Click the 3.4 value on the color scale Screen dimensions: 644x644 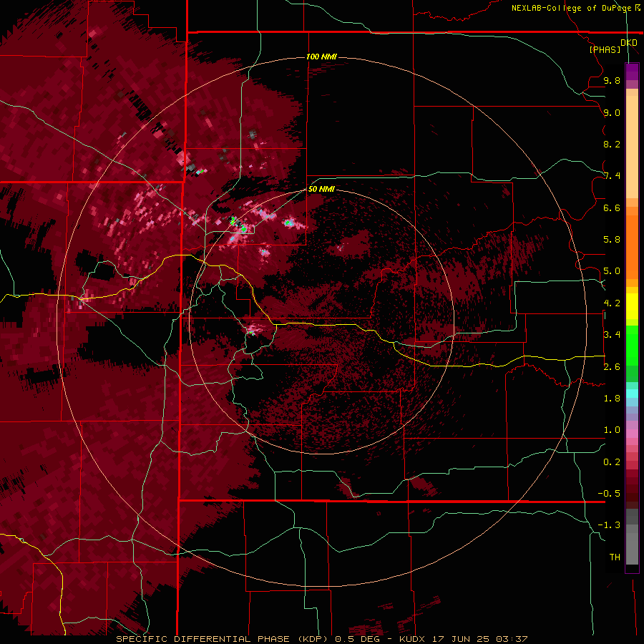pos(612,335)
